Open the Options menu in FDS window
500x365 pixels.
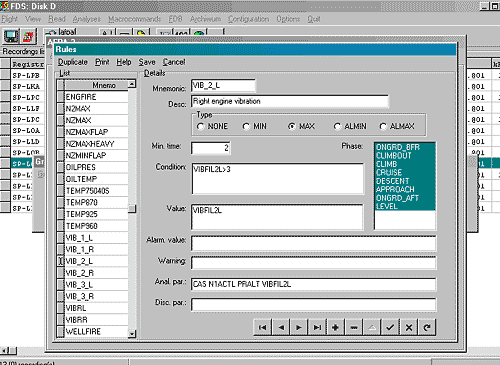tap(288, 19)
